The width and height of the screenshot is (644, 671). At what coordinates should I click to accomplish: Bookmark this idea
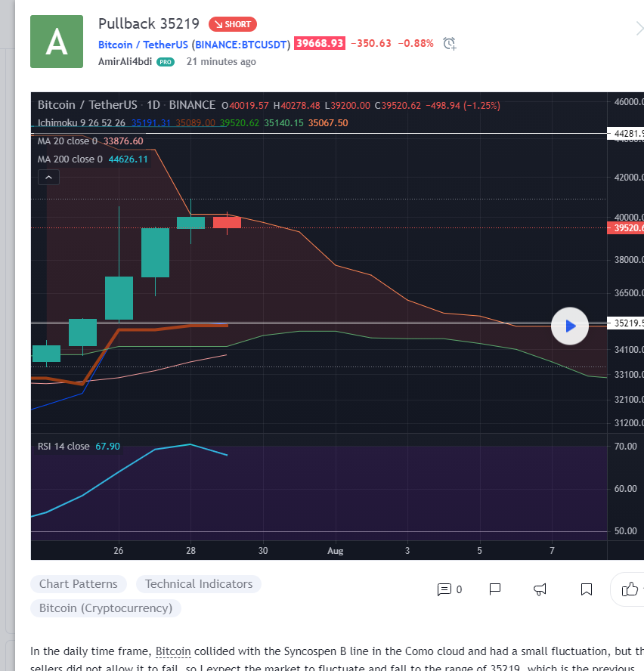(x=586, y=589)
